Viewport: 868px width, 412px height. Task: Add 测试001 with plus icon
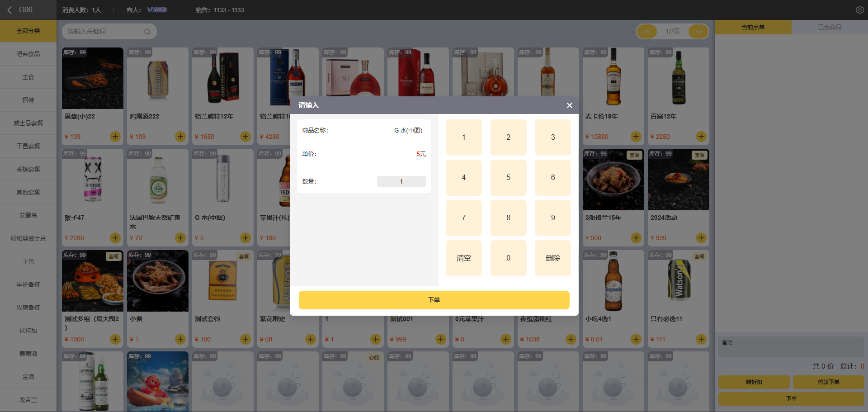click(x=441, y=339)
